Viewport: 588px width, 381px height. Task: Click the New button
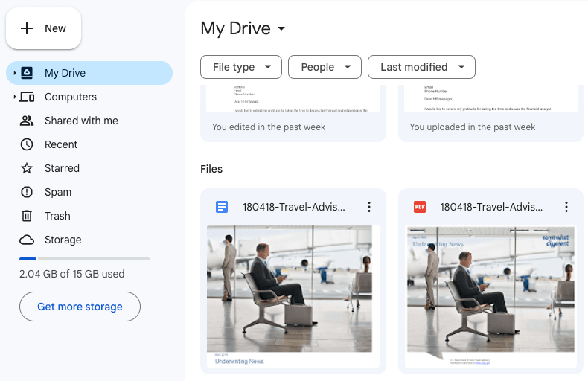(x=44, y=28)
